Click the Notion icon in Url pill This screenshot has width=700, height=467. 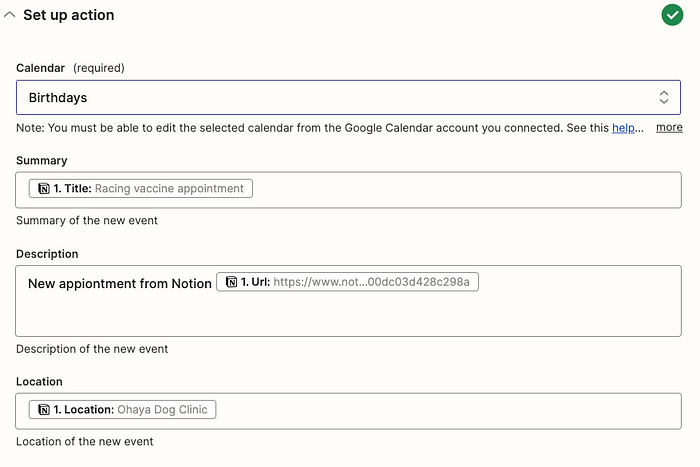[231, 282]
